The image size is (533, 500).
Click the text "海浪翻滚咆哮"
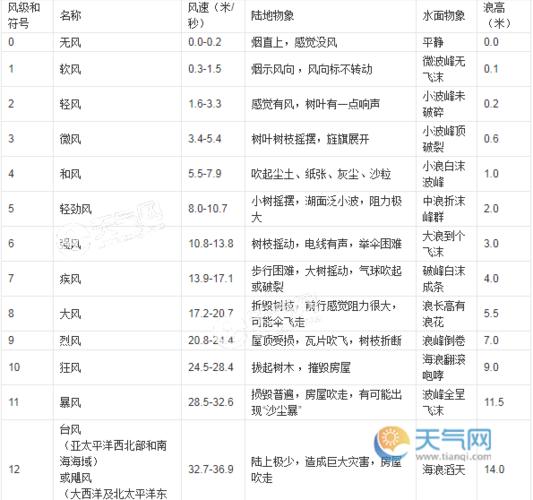[444, 367]
